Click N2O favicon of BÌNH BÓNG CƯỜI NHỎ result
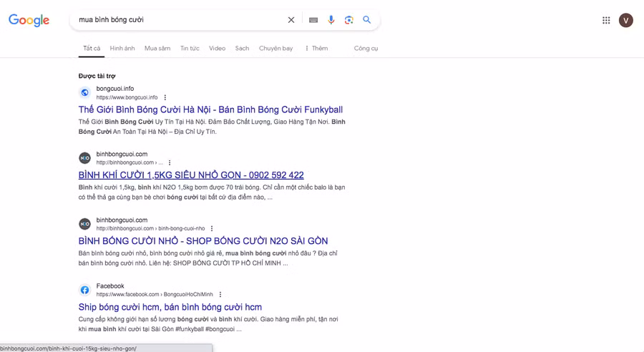This screenshot has height=352, width=644. point(84,224)
